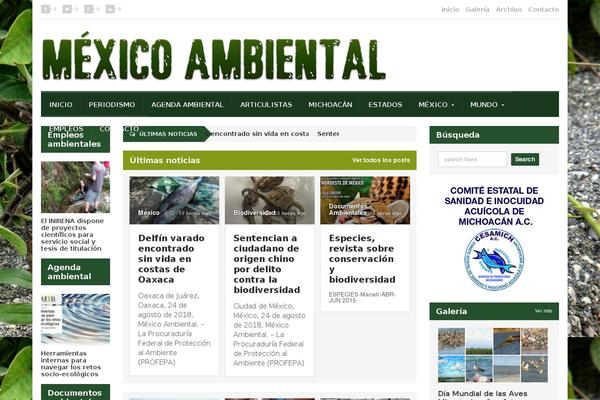Click 'ESPECIES-Manati-ABR-JUN 2015' excerpt text

coord(362,297)
